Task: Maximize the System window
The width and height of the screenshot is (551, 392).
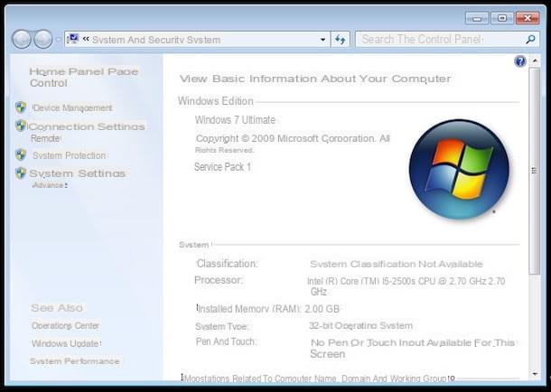Action: coord(502,18)
